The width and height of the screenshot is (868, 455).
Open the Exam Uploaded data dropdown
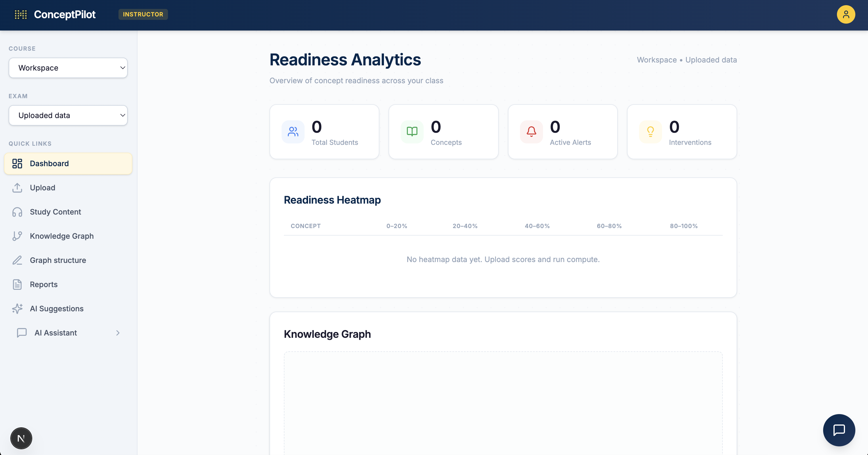click(68, 115)
